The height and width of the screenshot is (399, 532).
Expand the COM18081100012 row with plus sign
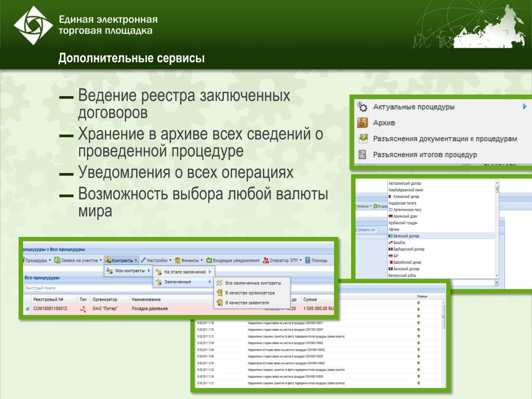tap(27, 309)
